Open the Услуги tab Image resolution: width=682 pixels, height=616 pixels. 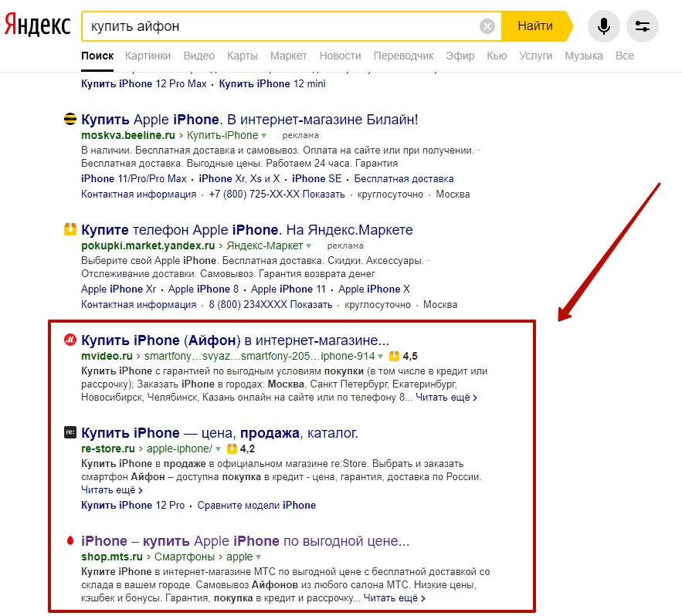[535, 56]
